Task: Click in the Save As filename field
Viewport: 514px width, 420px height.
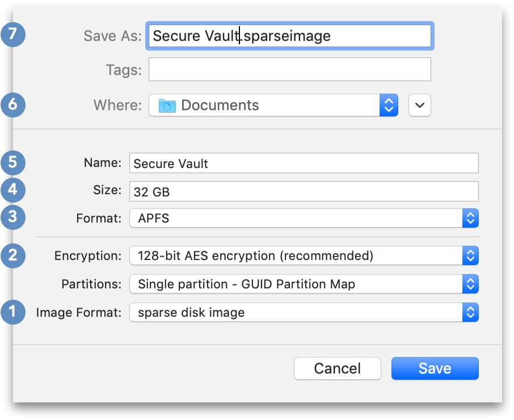Action: pos(290,36)
